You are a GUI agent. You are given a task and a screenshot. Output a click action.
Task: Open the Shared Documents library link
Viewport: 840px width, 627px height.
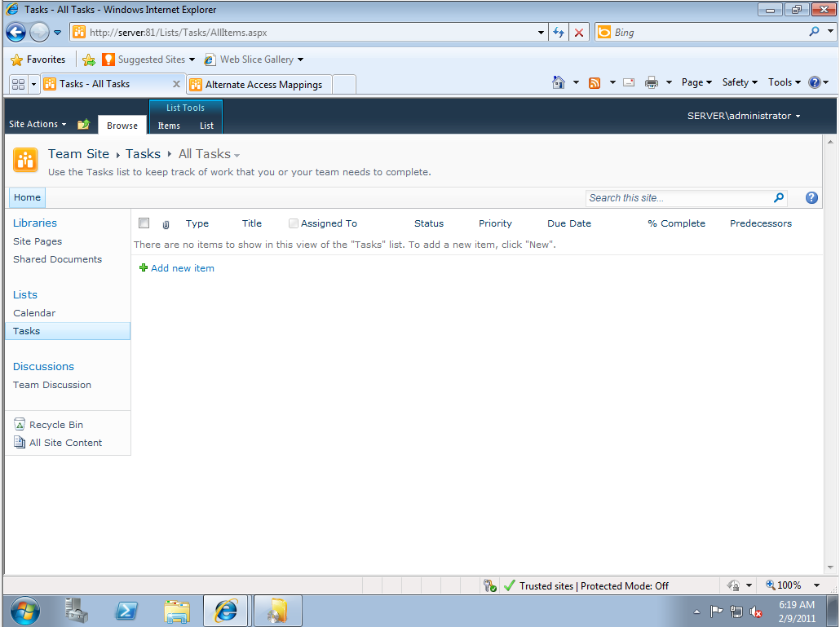pyautogui.click(x=57, y=259)
